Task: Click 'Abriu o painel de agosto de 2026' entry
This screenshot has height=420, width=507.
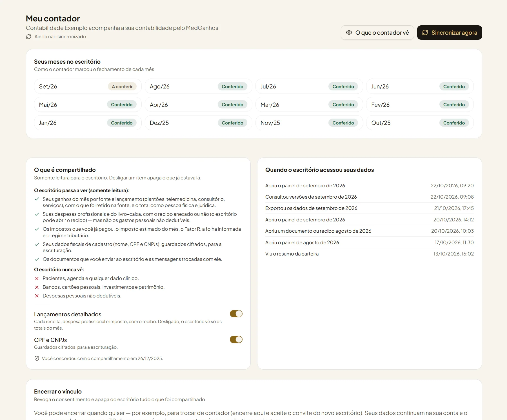Action: coord(370,243)
